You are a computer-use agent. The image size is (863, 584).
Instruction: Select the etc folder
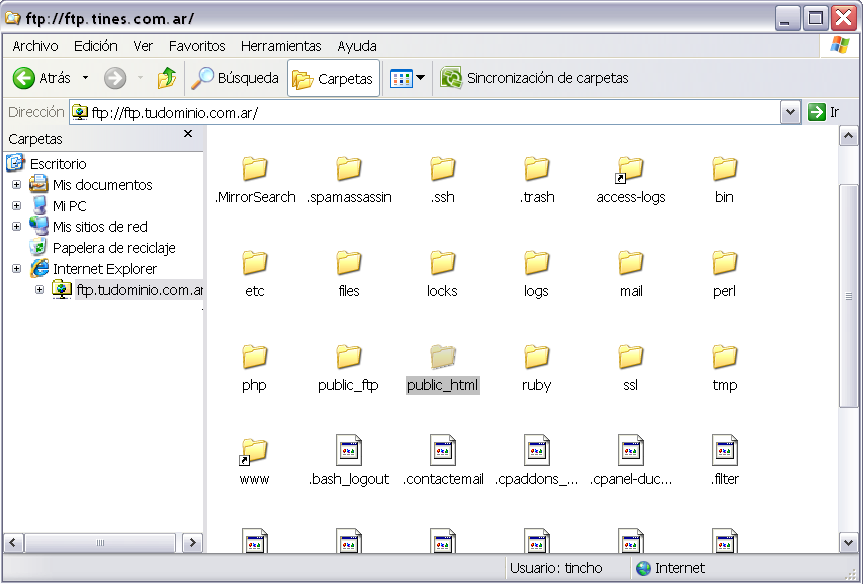click(255, 274)
